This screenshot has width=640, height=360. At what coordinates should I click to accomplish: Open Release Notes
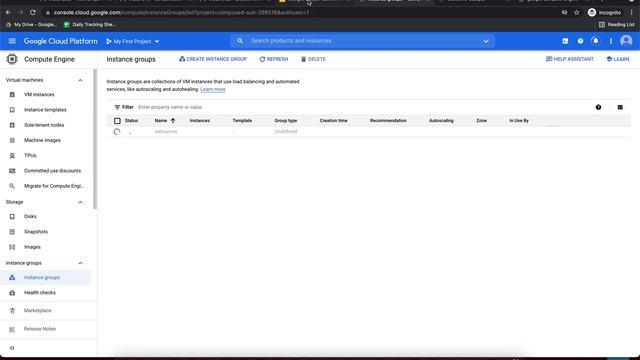[x=40, y=329]
